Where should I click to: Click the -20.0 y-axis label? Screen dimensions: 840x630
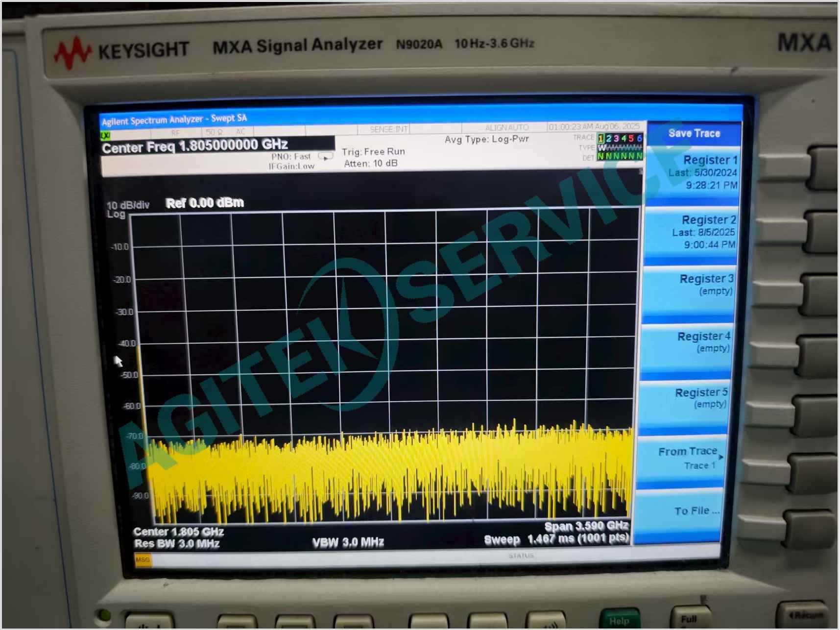[x=122, y=280]
